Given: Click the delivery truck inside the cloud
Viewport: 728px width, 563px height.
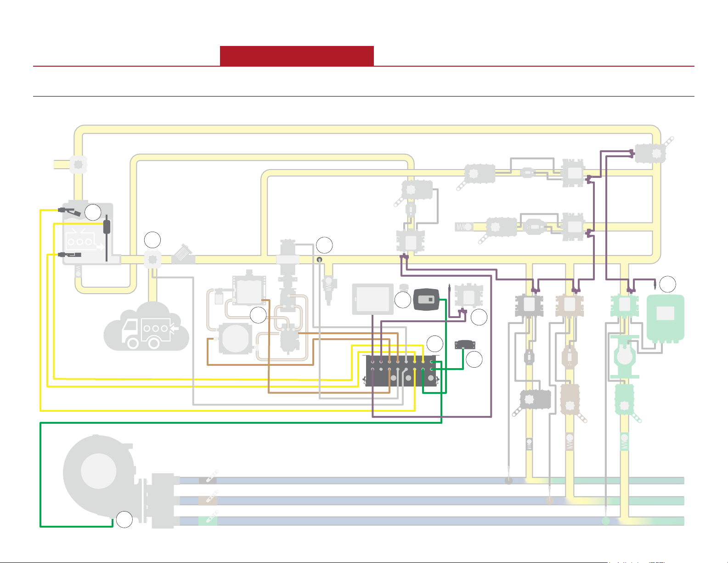Looking at the screenshot, I should [147, 333].
